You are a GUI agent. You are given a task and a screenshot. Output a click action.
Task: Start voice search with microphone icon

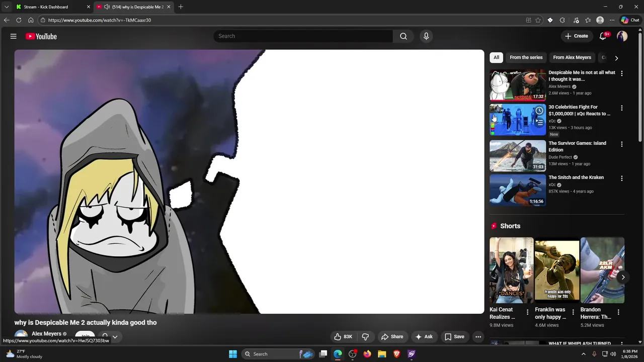tap(426, 36)
